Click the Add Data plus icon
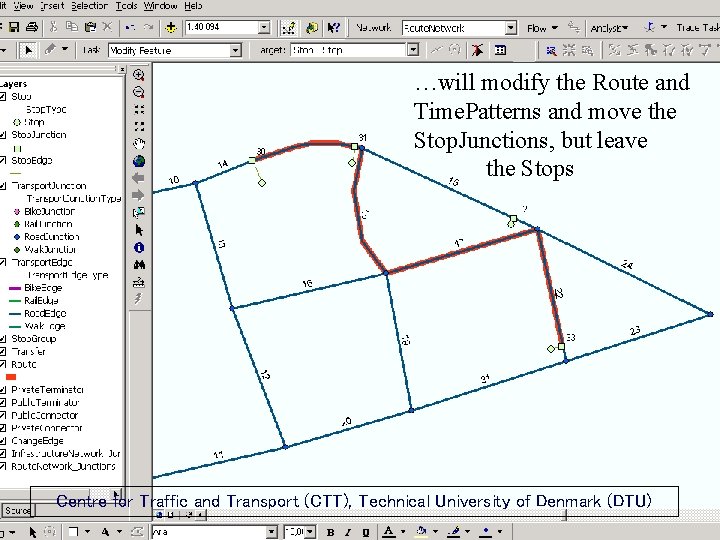Screen dimensions: 720x540 click(x=171, y=28)
